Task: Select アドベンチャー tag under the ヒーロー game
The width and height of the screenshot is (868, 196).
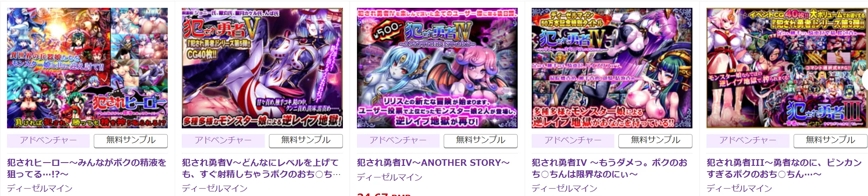Action: point(48,141)
